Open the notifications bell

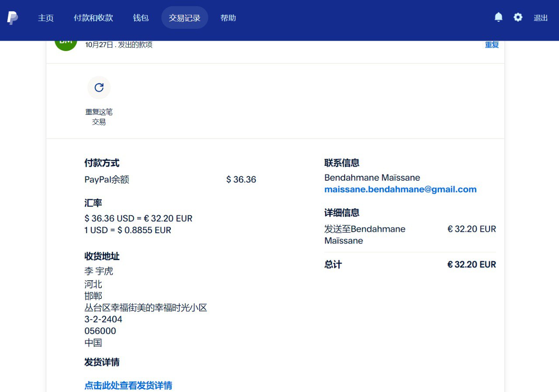tap(498, 17)
